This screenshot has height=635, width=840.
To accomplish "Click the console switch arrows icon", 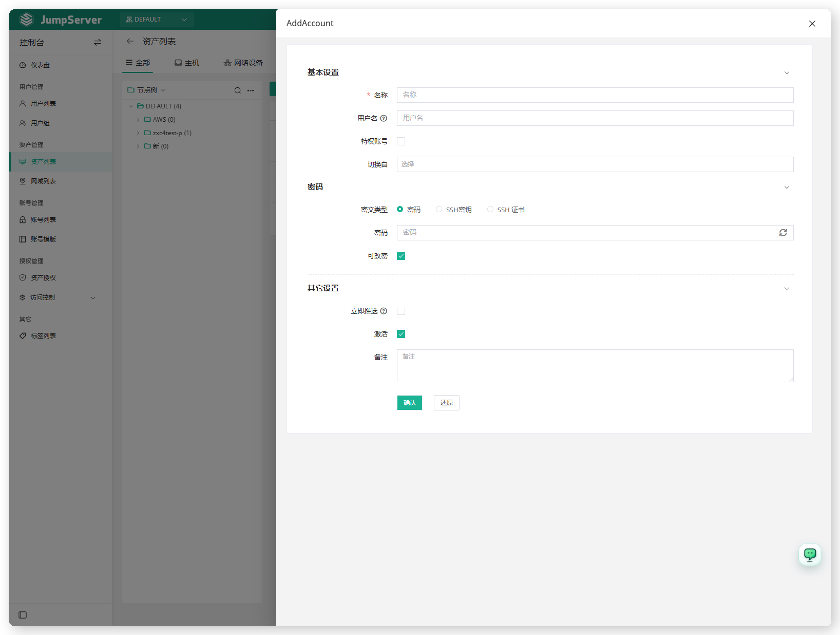I will coord(98,42).
